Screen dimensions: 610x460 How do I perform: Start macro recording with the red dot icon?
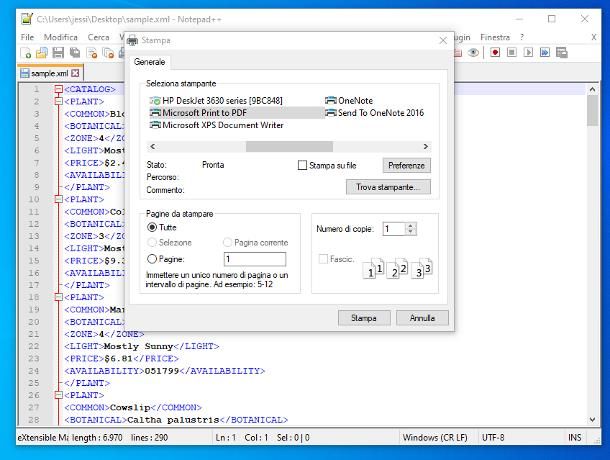pyautogui.click(x=495, y=52)
